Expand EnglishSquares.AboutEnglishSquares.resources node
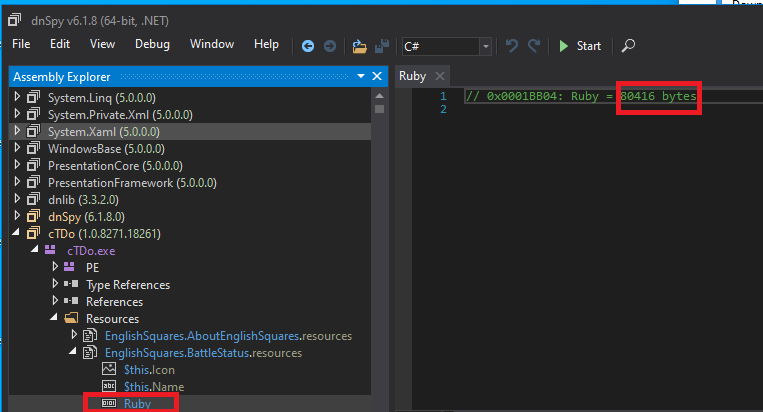This screenshot has height=412, width=763. [x=74, y=335]
